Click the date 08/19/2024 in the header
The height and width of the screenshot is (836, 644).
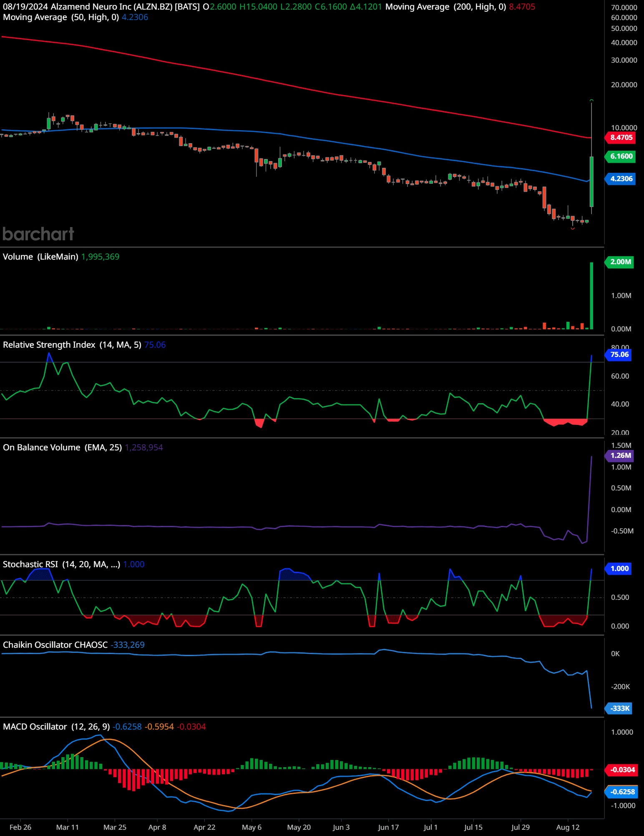tap(25, 7)
